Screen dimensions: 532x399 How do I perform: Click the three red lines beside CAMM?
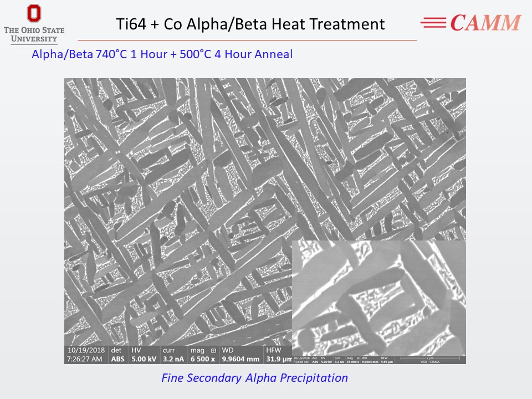433,23
